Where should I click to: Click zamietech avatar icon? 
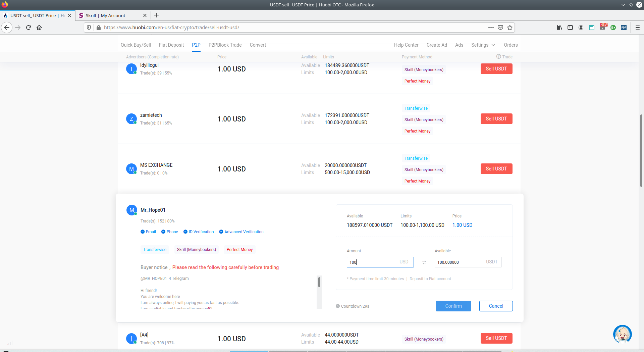pos(131,119)
